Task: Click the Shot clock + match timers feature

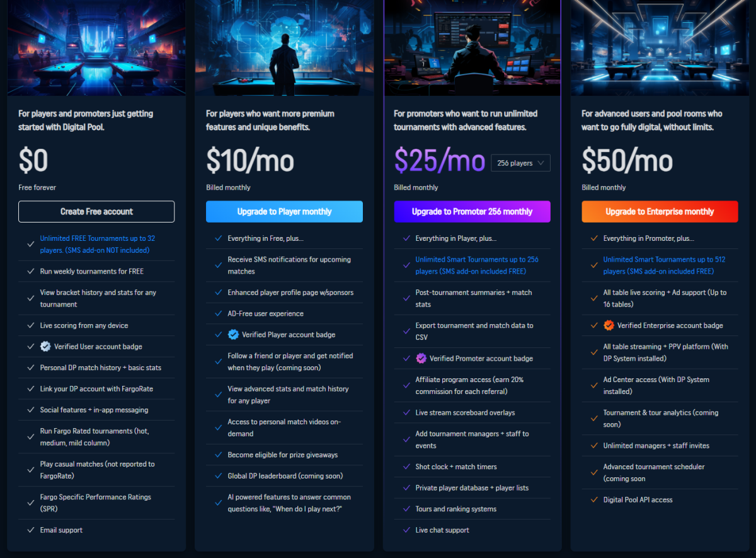Action: (x=455, y=467)
